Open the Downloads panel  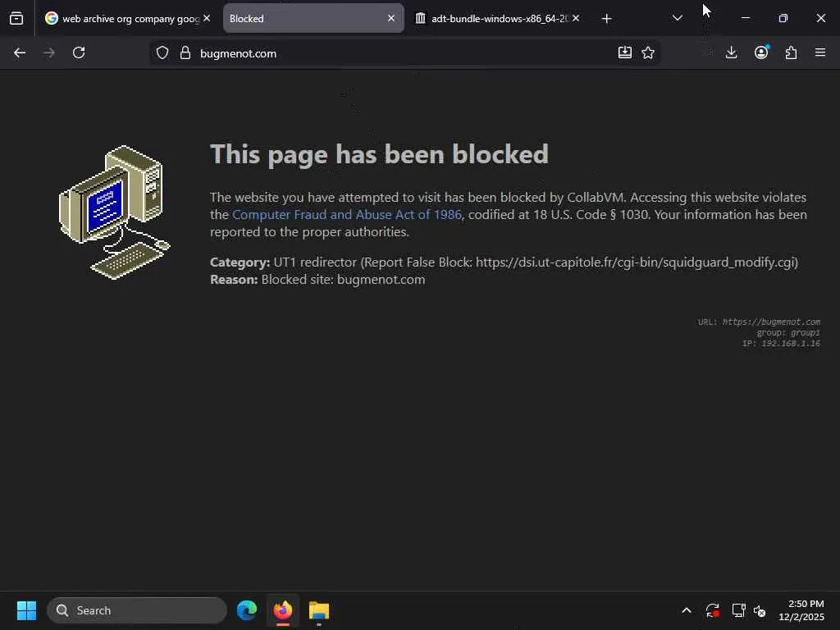(731, 52)
